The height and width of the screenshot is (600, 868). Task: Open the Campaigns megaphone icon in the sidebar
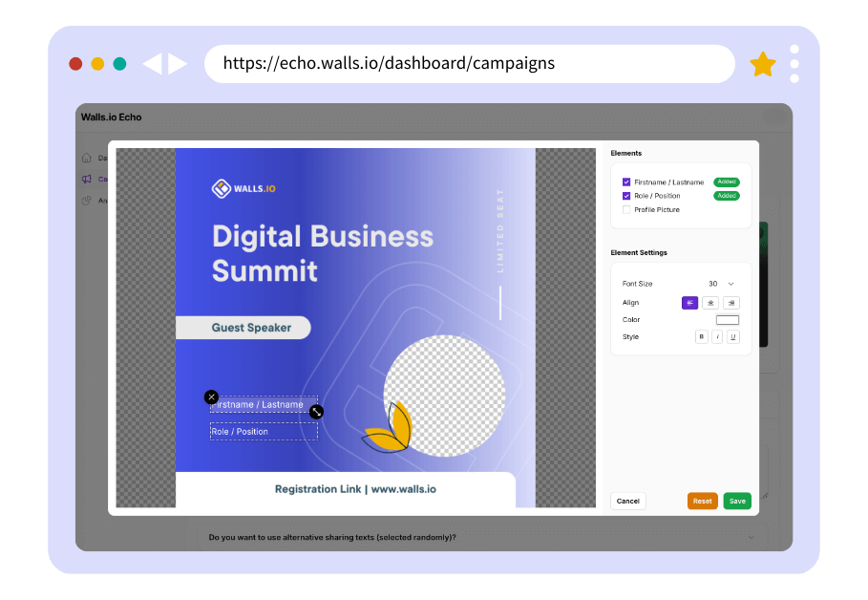[87, 179]
